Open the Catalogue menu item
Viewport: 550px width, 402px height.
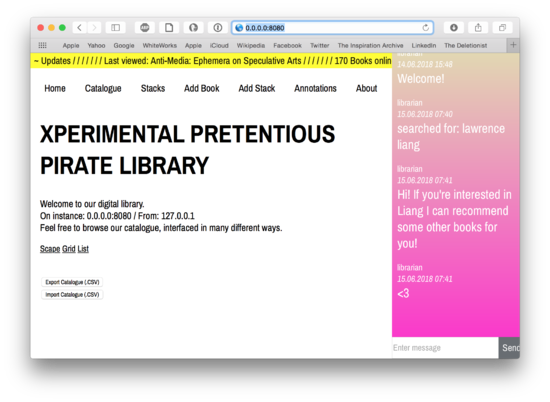pos(103,88)
